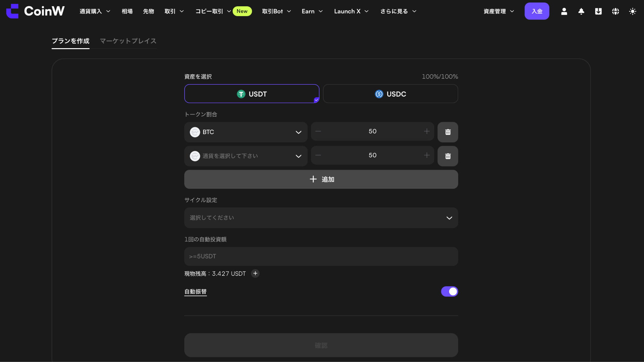The height and width of the screenshot is (362, 644).
Task: Switch theme with the sun icon
Action: point(632,11)
